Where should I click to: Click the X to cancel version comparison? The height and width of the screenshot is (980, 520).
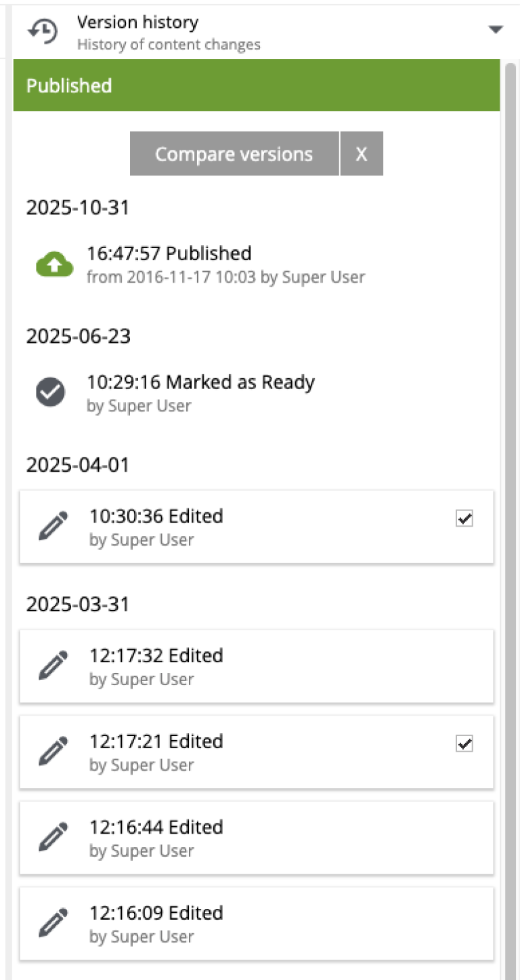pyautogui.click(x=361, y=153)
